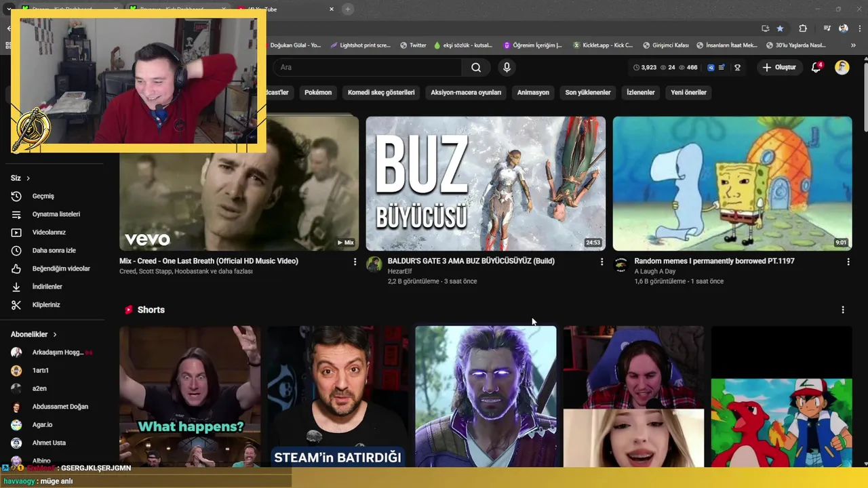Viewport: 868px width, 488px height.
Task: Click the trophy extension icon in the header
Action: pos(737,67)
